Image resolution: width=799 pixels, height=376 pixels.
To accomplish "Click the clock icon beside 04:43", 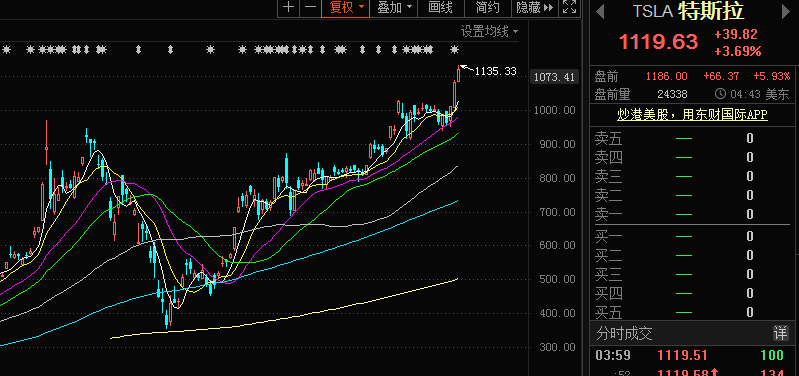I will pos(720,94).
